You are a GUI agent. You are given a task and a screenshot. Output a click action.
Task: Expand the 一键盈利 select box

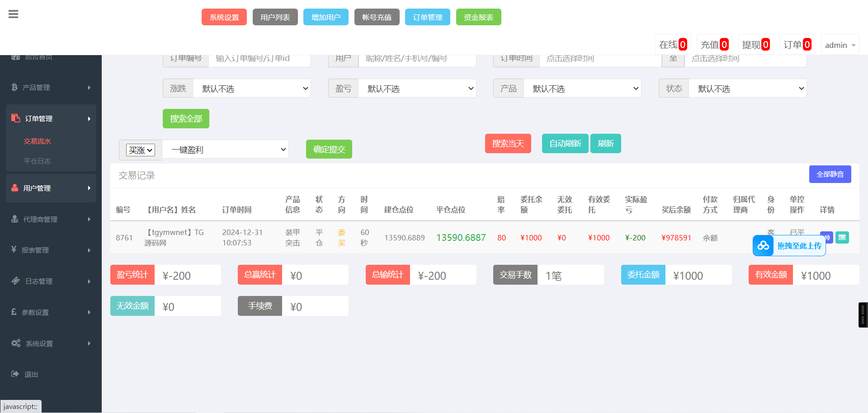[225, 150]
